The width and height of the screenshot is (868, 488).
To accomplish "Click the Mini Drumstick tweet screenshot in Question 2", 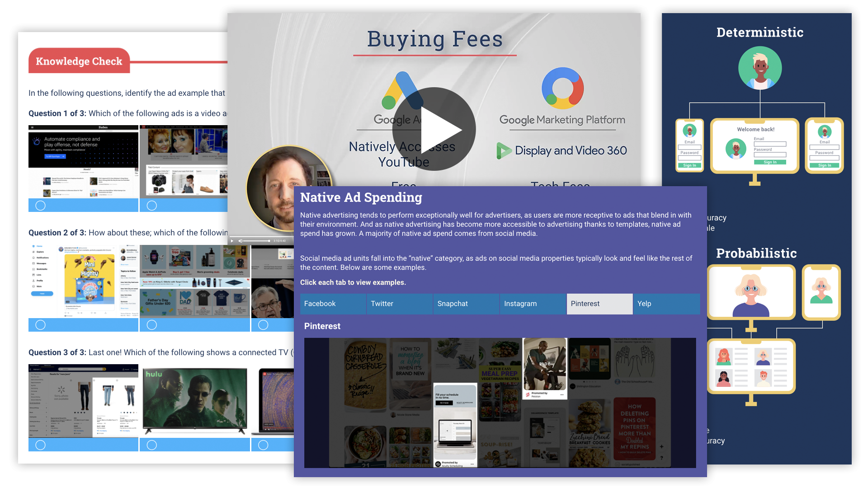I will 83,281.
